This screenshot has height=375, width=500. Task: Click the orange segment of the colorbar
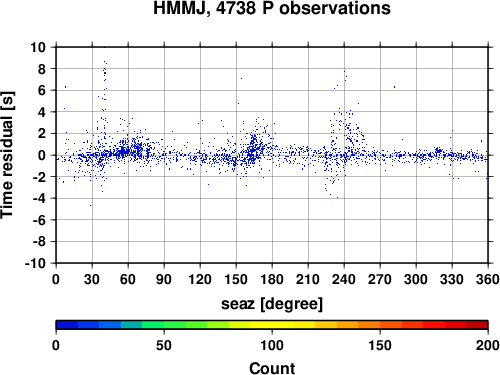[x=369, y=325]
